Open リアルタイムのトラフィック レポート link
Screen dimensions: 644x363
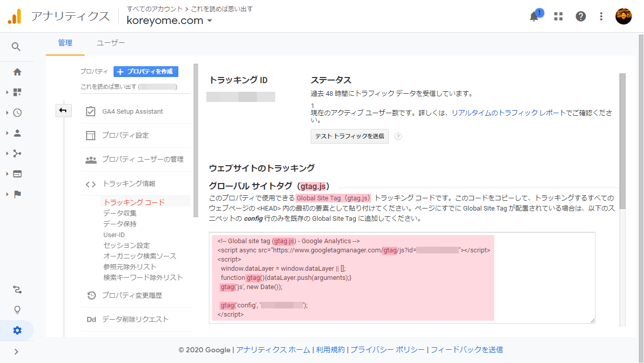coord(508,113)
